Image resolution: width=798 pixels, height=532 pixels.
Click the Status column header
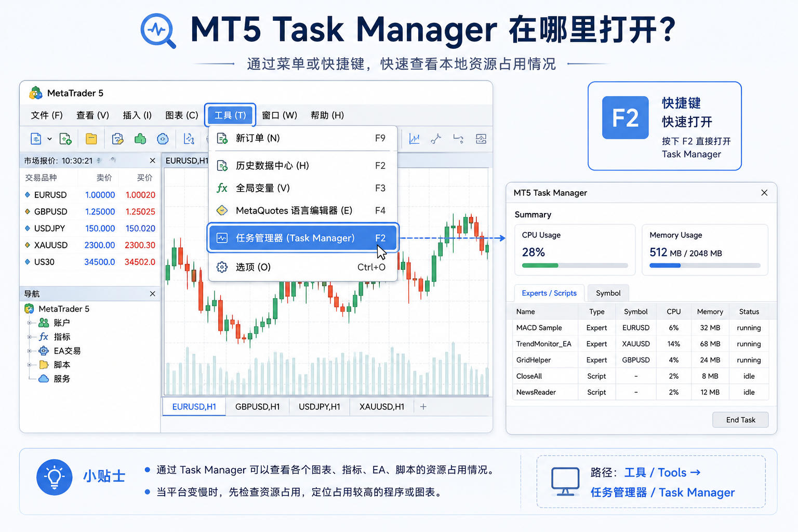[749, 312]
